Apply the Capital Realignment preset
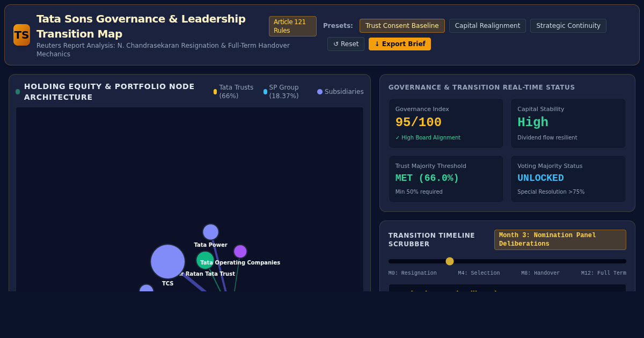 487,26
